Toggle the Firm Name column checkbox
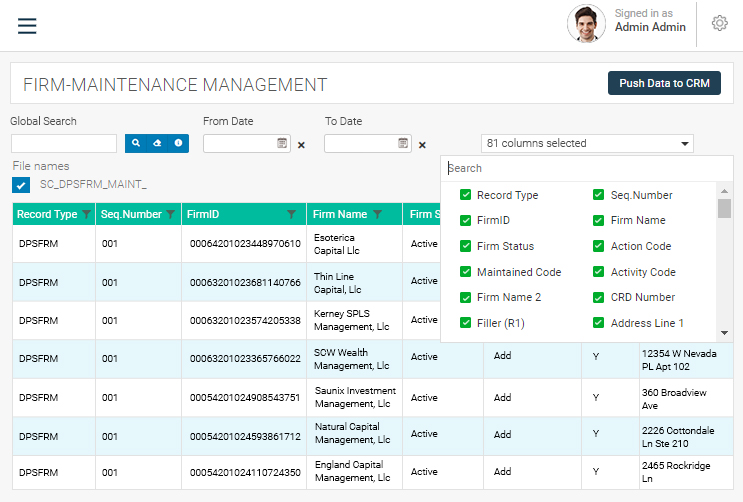This screenshot has height=502, width=743. (598, 220)
